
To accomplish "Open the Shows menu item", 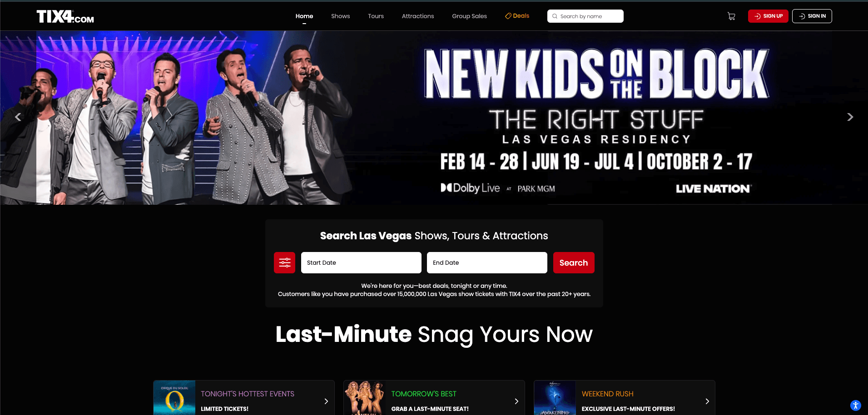I will pyautogui.click(x=340, y=16).
